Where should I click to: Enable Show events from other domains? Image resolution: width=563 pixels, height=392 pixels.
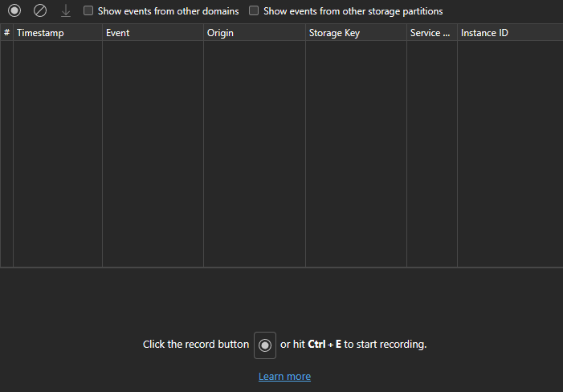(x=88, y=10)
